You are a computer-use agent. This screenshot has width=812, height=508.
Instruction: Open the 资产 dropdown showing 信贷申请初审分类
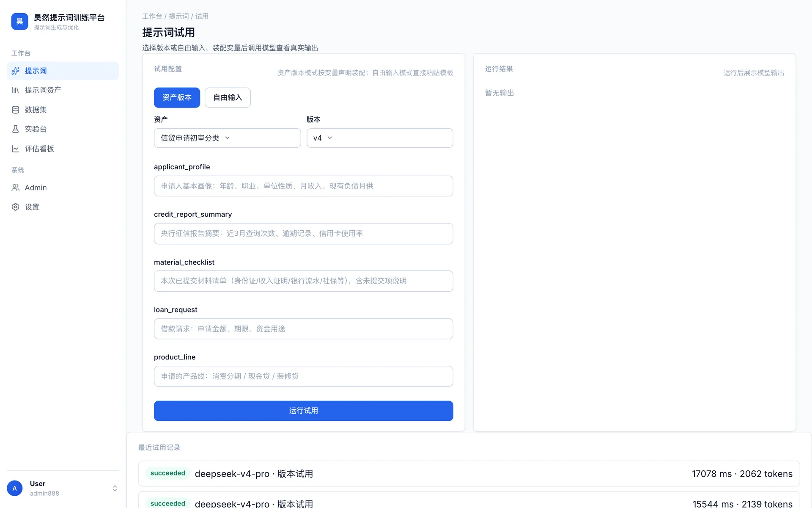(x=227, y=138)
